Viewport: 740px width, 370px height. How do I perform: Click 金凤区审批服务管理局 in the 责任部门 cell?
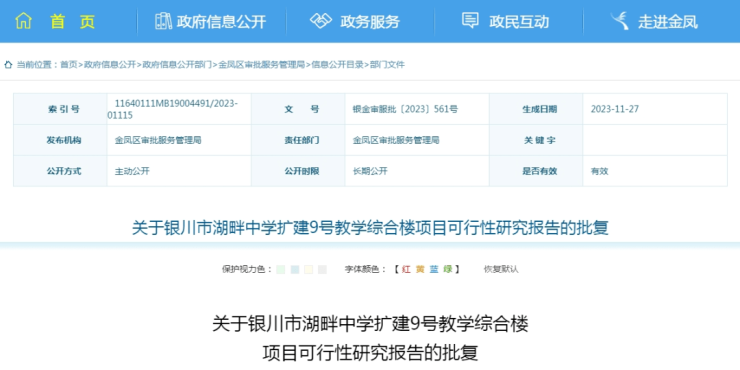tap(396, 140)
